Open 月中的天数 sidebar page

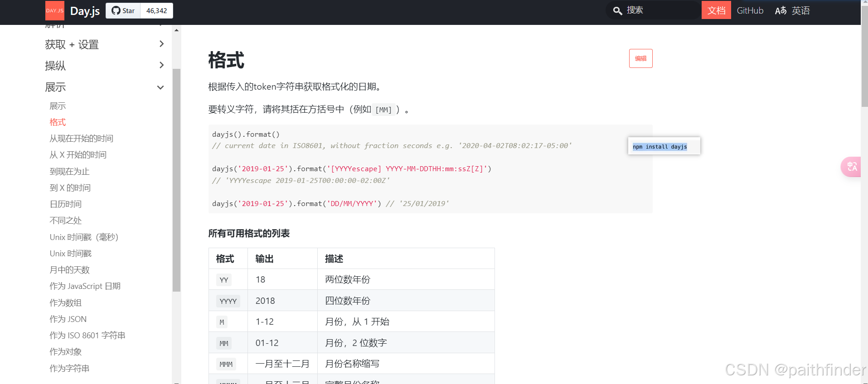(x=69, y=270)
